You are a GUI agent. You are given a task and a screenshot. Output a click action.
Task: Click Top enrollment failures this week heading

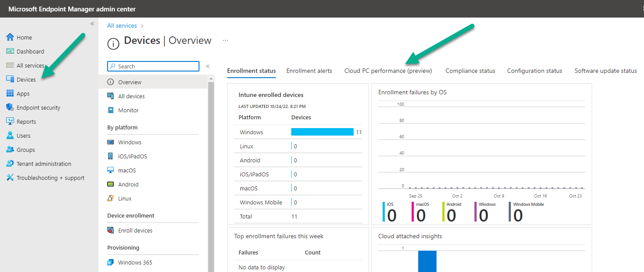(x=279, y=236)
